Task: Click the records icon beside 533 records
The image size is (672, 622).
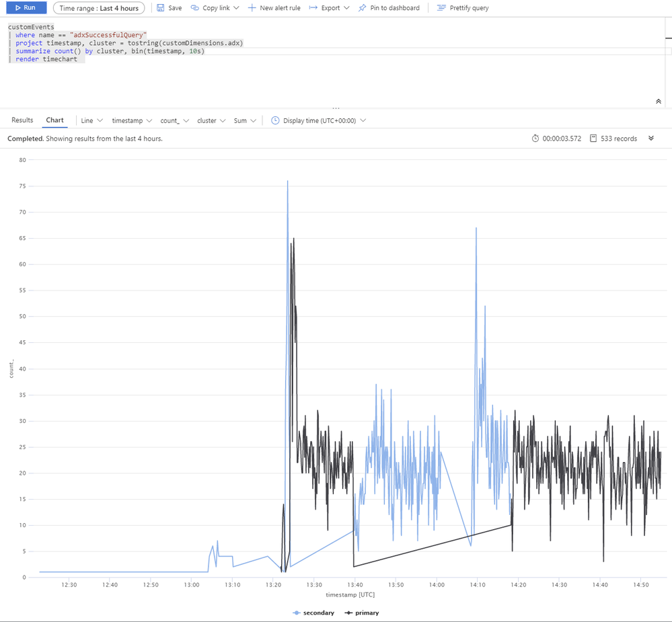Action: tap(593, 139)
